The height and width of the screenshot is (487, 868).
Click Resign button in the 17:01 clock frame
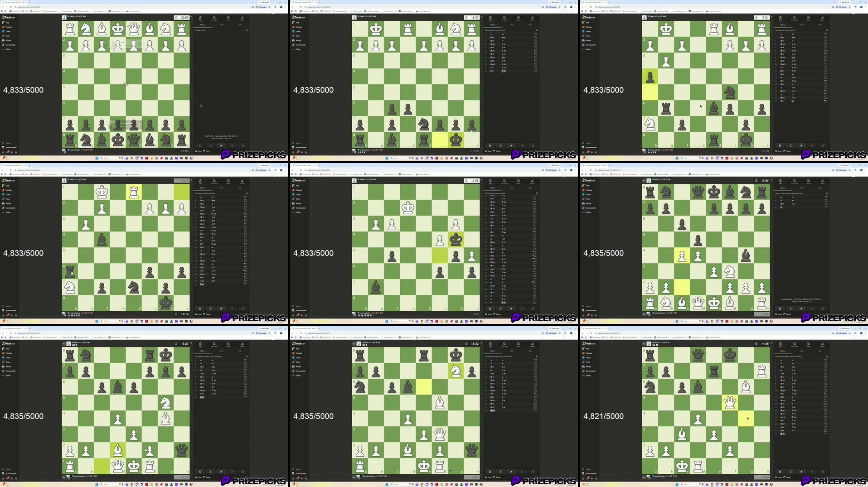[788, 151]
